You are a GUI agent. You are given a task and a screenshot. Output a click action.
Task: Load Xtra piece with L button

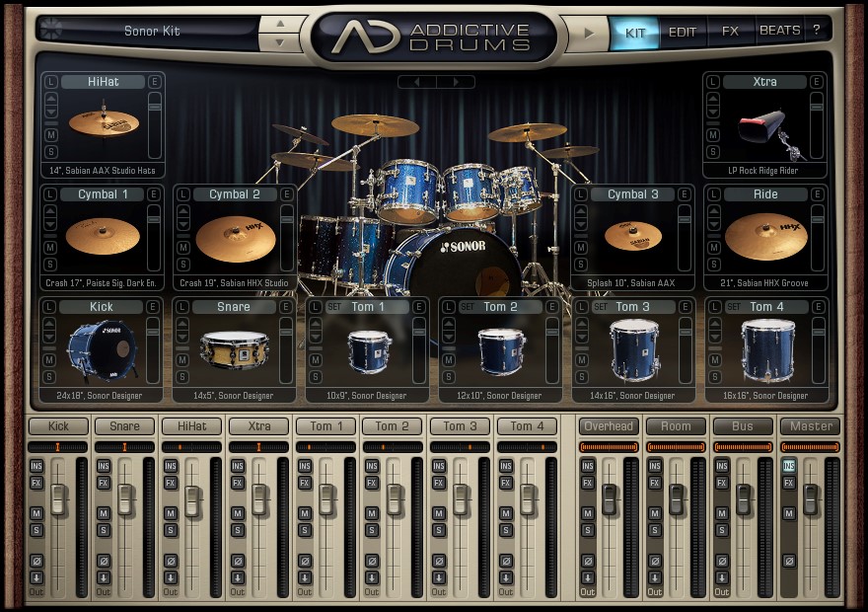tap(713, 82)
